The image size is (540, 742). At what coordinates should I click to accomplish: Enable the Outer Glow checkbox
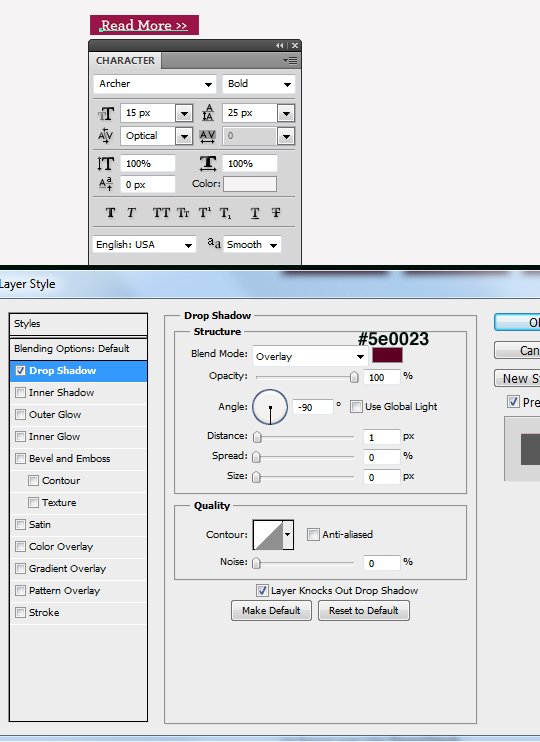20,415
